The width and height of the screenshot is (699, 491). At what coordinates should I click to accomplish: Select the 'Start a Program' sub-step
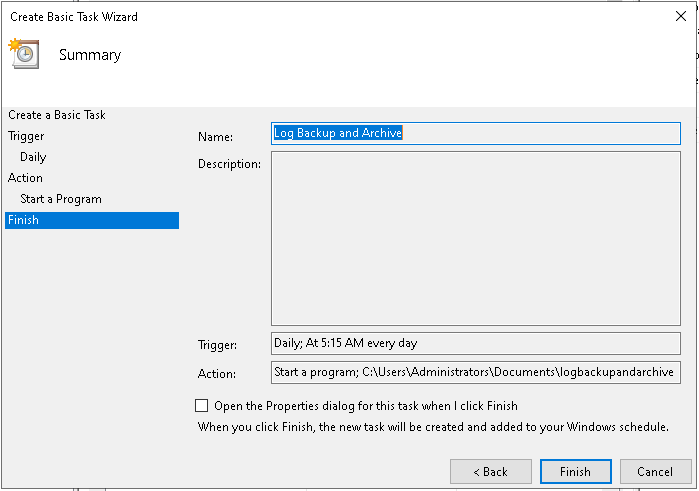point(61,199)
